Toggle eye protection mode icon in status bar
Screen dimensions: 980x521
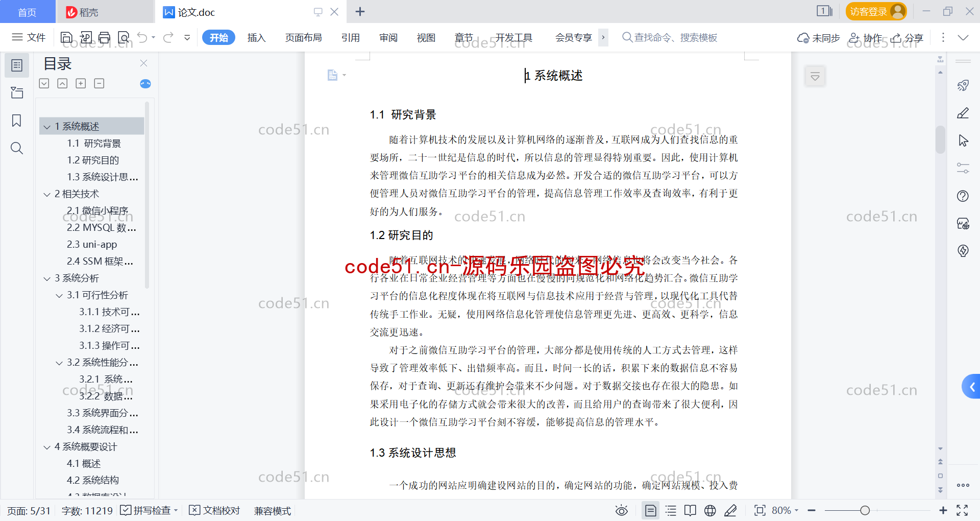point(622,510)
